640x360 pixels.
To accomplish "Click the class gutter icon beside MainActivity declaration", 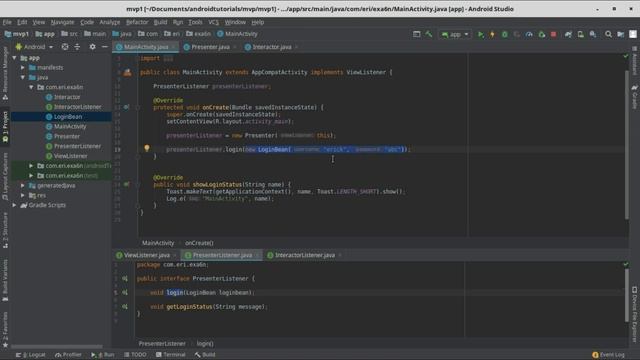I will tap(127, 73).
